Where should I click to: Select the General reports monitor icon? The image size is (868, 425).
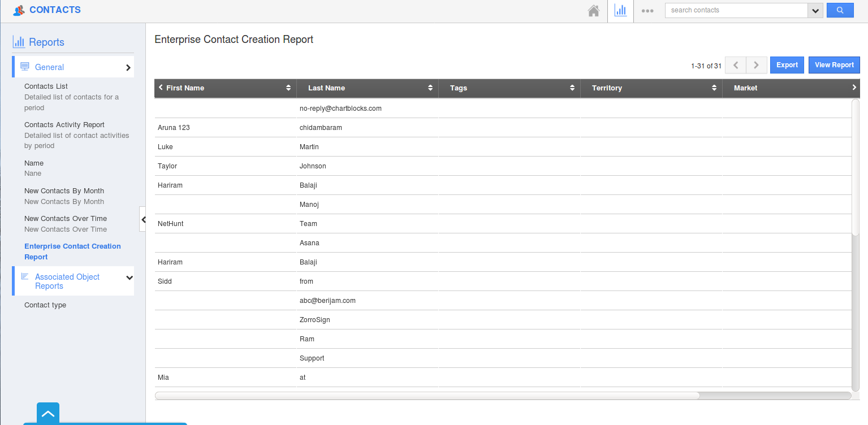(25, 66)
